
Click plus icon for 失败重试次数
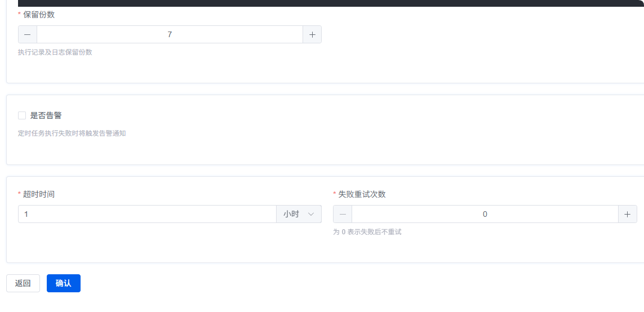628,214
